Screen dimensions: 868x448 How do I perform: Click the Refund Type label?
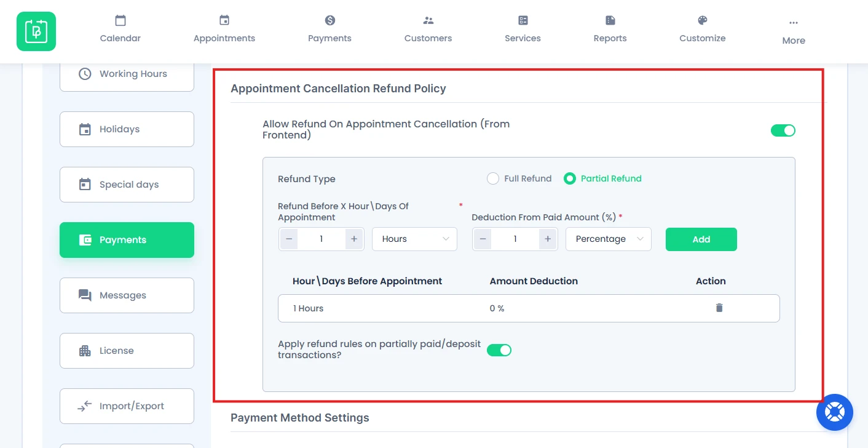(307, 179)
